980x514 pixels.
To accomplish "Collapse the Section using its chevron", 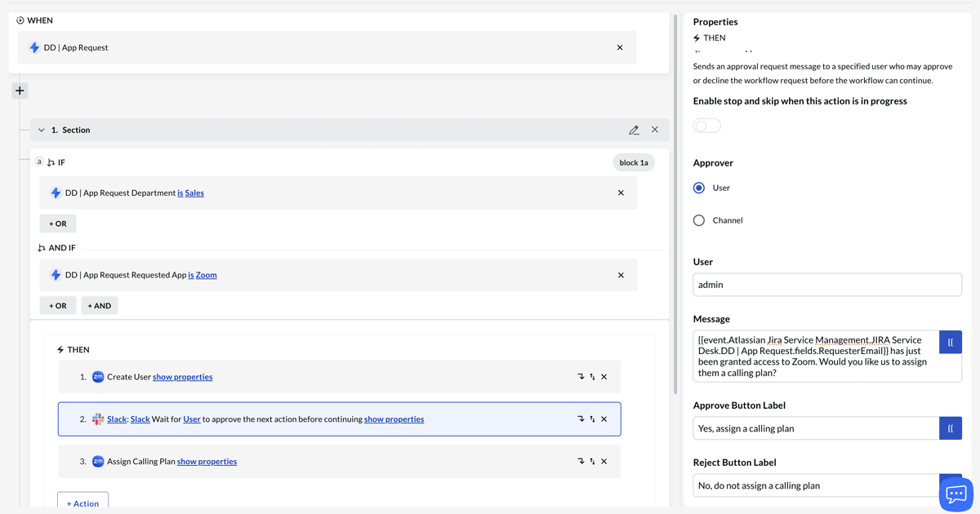I will (41, 130).
